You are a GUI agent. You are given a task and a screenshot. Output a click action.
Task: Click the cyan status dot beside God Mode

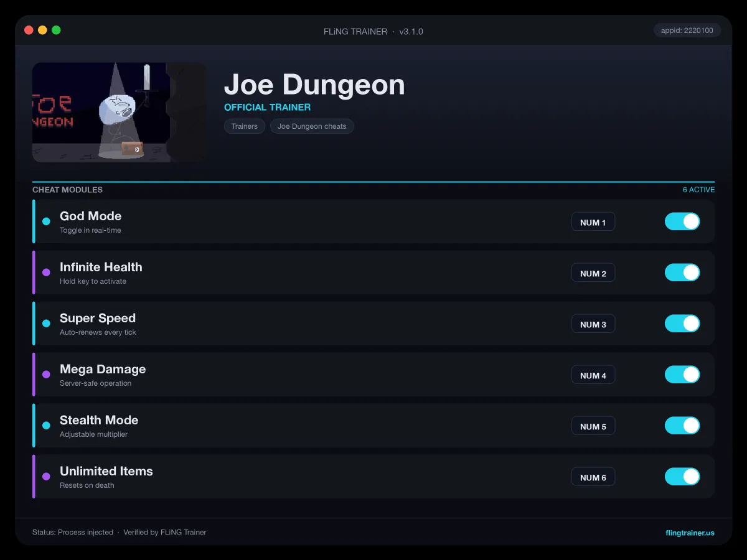click(x=46, y=222)
